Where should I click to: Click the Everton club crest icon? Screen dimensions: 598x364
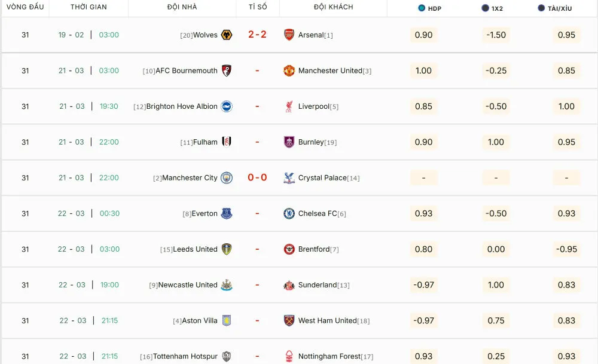(227, 213)
